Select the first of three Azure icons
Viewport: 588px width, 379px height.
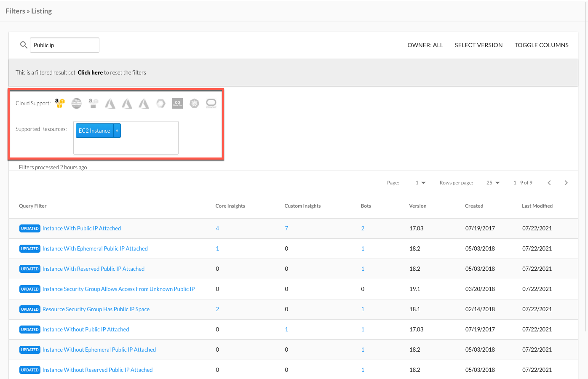[x=110, y=103]
